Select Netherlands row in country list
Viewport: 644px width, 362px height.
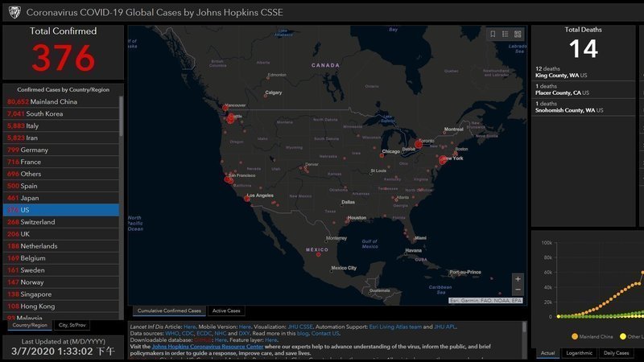click(61, 246)
